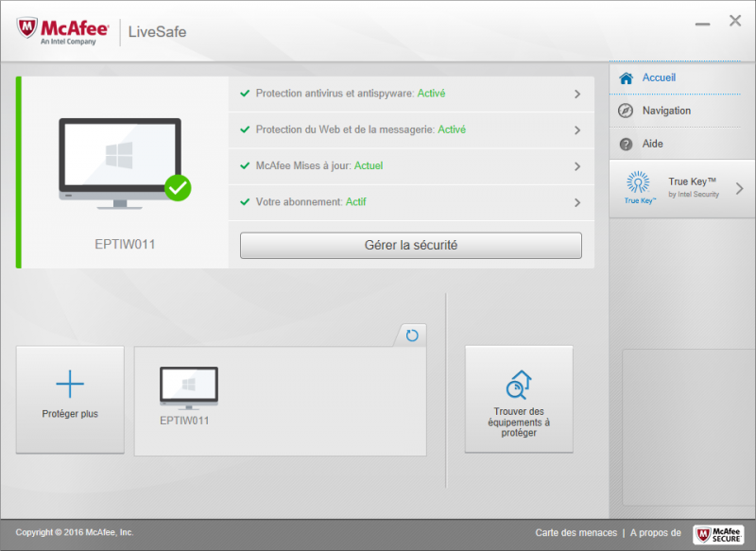Viewport: 756px width, 551px height.
Task: Open Aide via the question mark icon
Action: click(x=624, y=144)
